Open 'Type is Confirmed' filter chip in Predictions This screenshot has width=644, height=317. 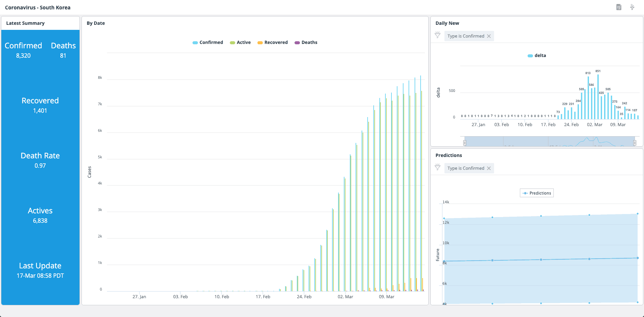466,168
